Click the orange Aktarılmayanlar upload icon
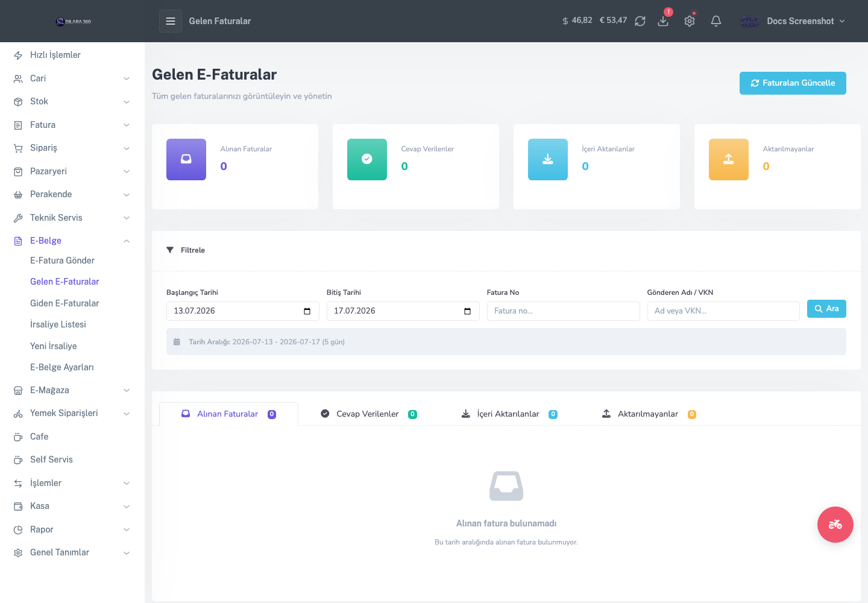The width and height of the screenshot is (868, 603). (729, 159)
